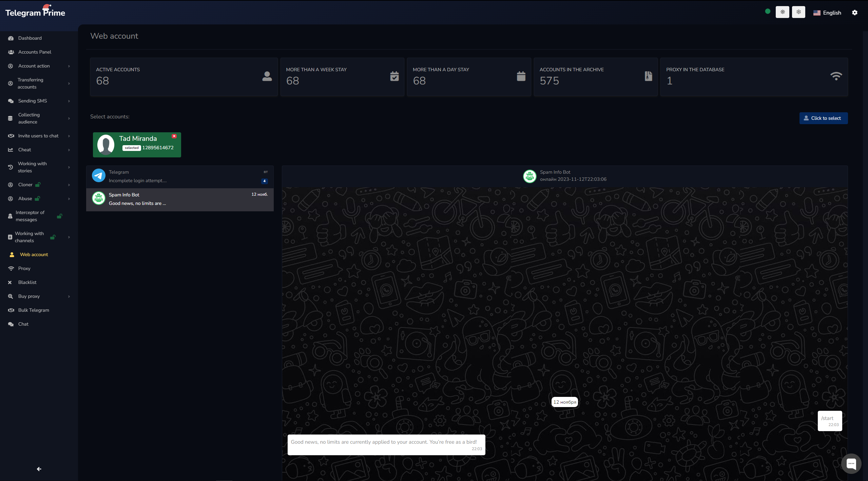Click the settings gear icon in header
Screen dimensions: 868x481
pyautogui.click(x=854, y=13)
